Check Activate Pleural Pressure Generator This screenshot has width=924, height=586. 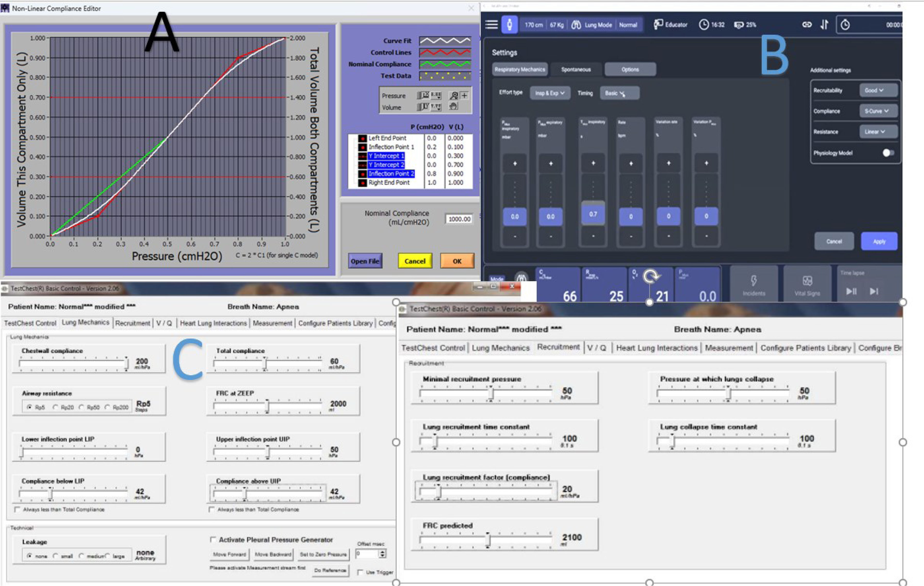[213, 540]
